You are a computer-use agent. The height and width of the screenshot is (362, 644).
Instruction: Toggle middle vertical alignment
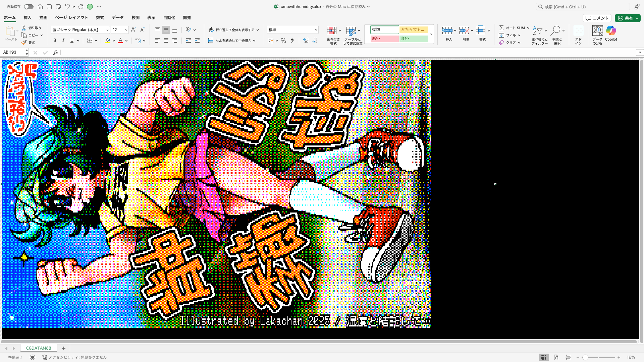click(x=166, y=30)
